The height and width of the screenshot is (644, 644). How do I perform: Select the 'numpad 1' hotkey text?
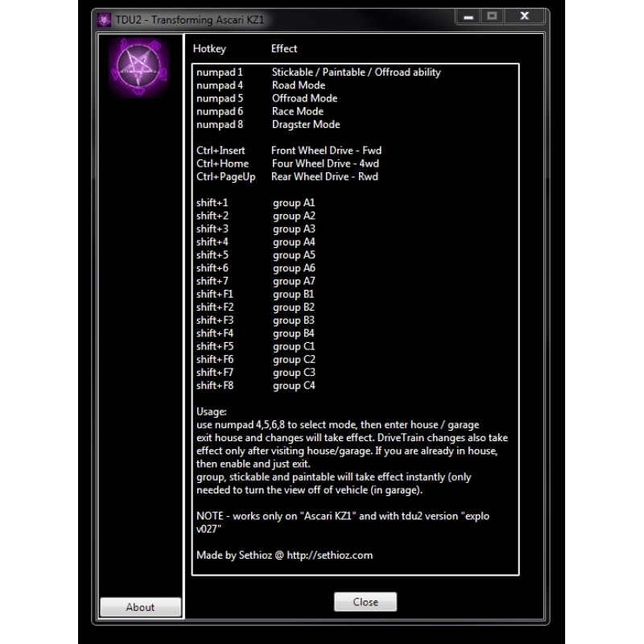(x=219, y=72)
